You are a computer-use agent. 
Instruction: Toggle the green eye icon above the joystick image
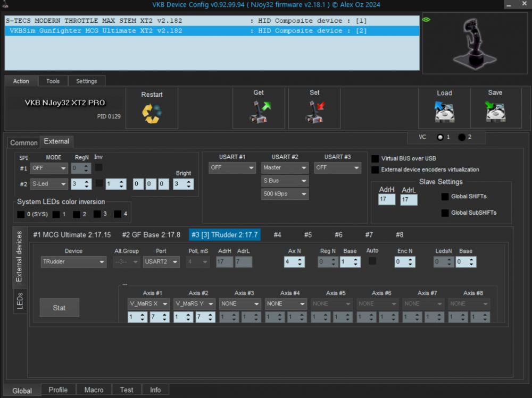pyautogui.click(x=425, y=19)
